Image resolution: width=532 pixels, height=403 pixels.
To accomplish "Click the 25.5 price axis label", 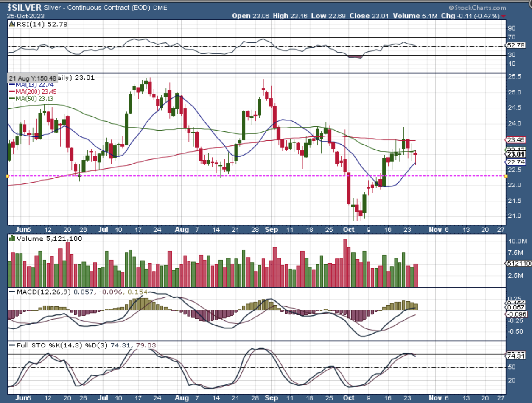I will click(x=515, y=77).
